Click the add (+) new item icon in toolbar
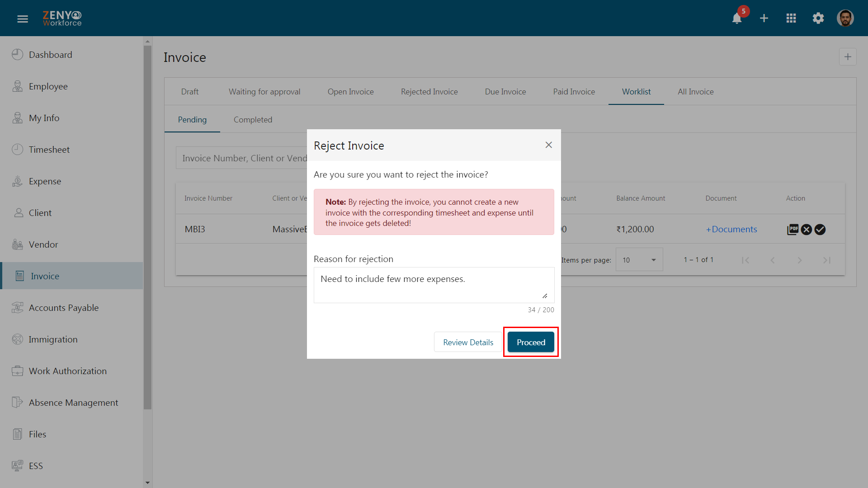The image size is (868, 488). (x=764, y=19)
